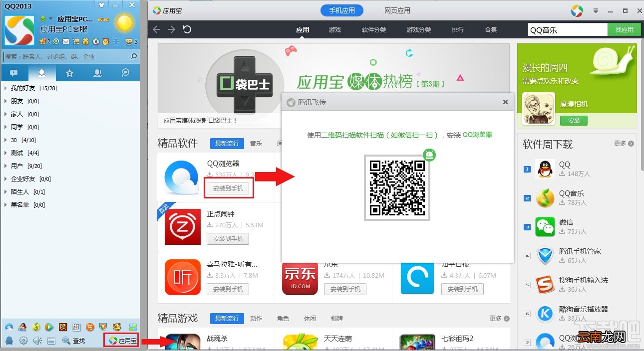Open the stock 股 icon

pos(63,327)
